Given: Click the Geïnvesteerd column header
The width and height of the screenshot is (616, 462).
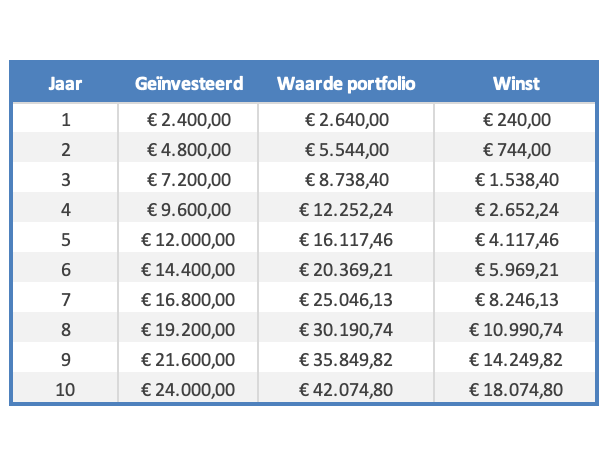Looking at the screenshot, I should 188,83.
